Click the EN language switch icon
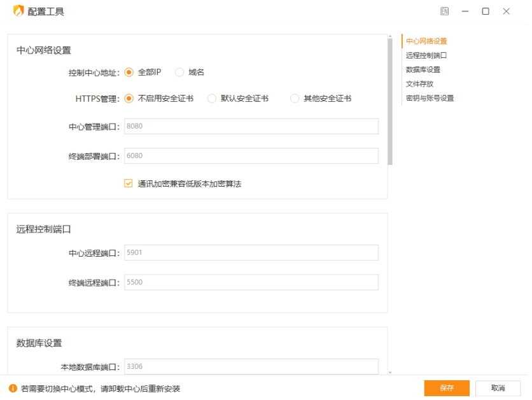 point(444,11)
